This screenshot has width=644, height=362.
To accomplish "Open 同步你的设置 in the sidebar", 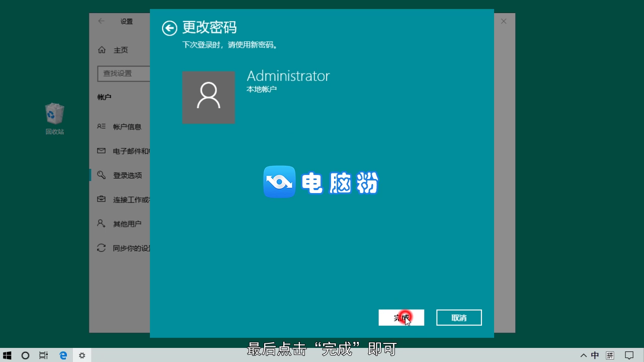I will pyautogui.click(x=130, y=247).
